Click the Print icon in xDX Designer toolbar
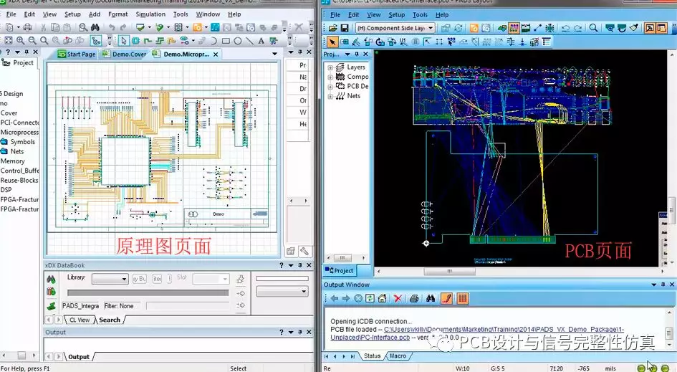 coord(28,27)
